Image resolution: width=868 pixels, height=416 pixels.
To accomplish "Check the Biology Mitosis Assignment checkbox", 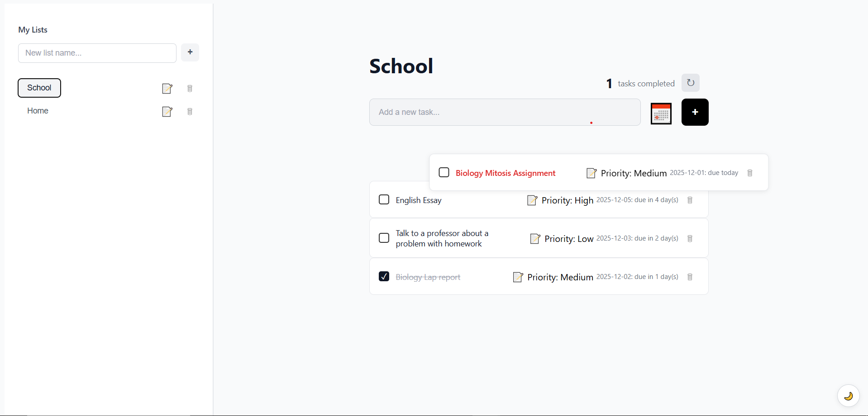I will 444,172.
